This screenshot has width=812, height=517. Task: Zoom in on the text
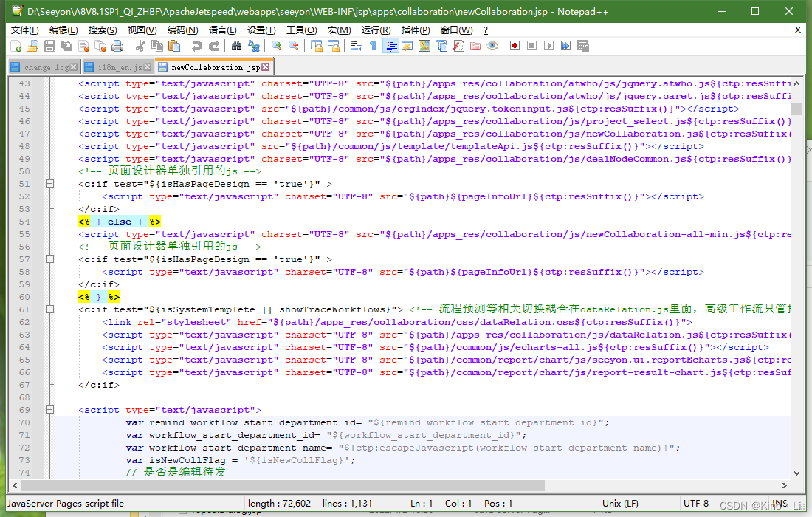[275, 46]
